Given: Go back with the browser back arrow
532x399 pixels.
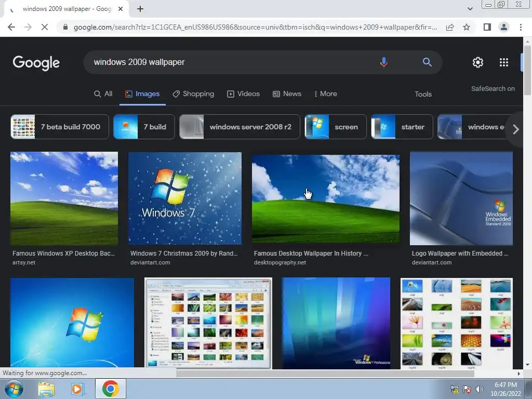Looking at the screenshot, I should point(11,27).
